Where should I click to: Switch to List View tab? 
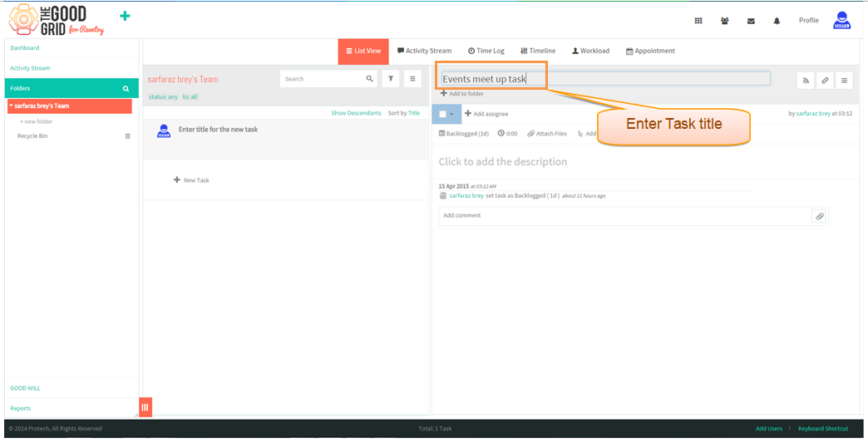pos(363,51)
